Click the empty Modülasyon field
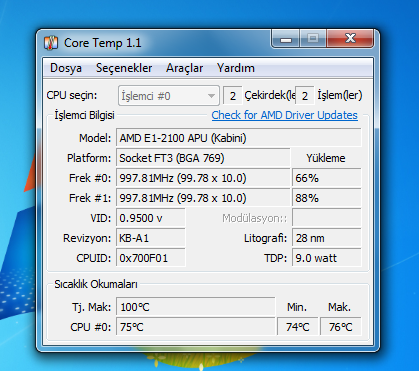Image resolution: width=419 pixels, height=371 pixels. point(327,218)
